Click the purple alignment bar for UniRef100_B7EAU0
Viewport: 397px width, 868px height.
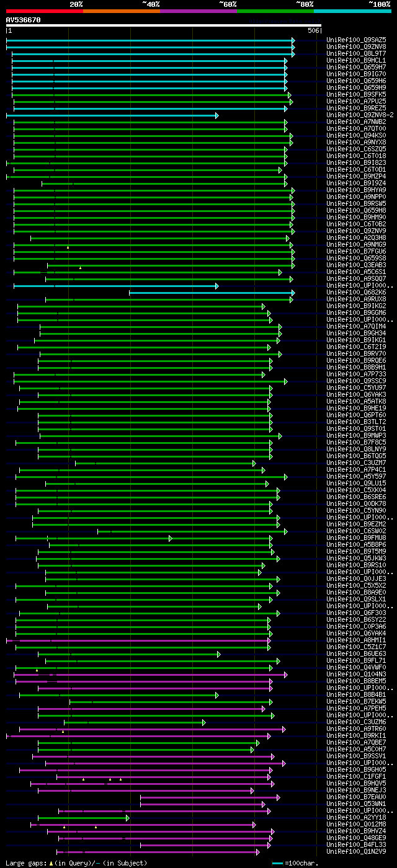[210, 797]
